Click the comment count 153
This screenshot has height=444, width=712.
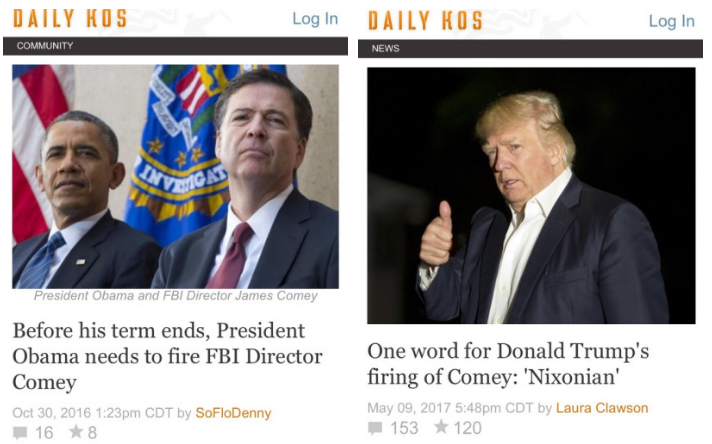pos(404,428)
